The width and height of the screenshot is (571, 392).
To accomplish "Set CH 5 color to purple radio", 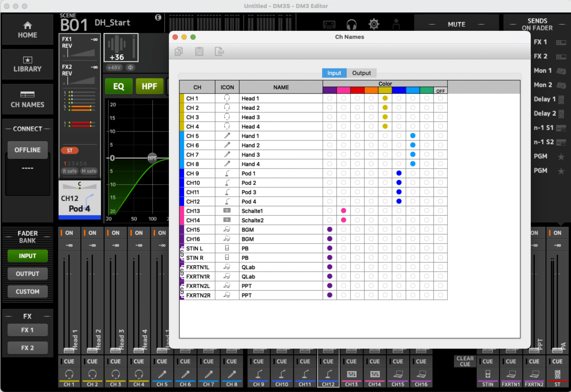I will (330, 136).
